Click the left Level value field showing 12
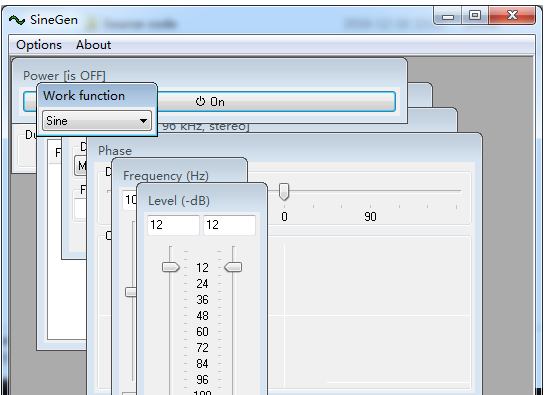 pyautogui.click(x=173, y=225)
